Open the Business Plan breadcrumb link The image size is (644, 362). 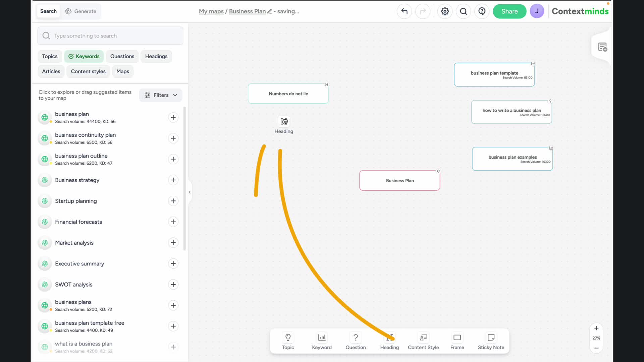point(247,11)
